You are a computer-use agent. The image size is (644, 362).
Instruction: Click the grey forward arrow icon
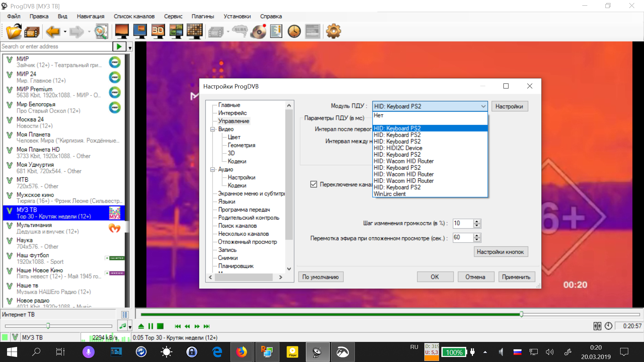click(77, 32)
